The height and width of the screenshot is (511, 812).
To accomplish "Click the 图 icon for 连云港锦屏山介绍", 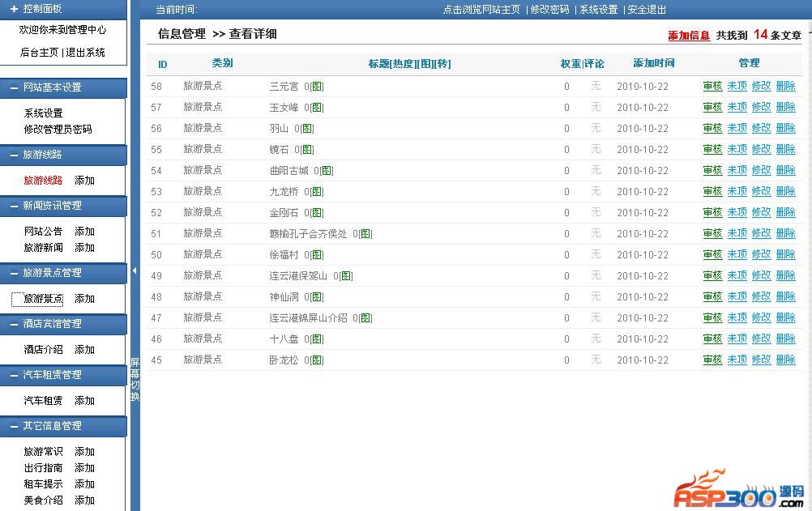I will (x=365, y=318).
